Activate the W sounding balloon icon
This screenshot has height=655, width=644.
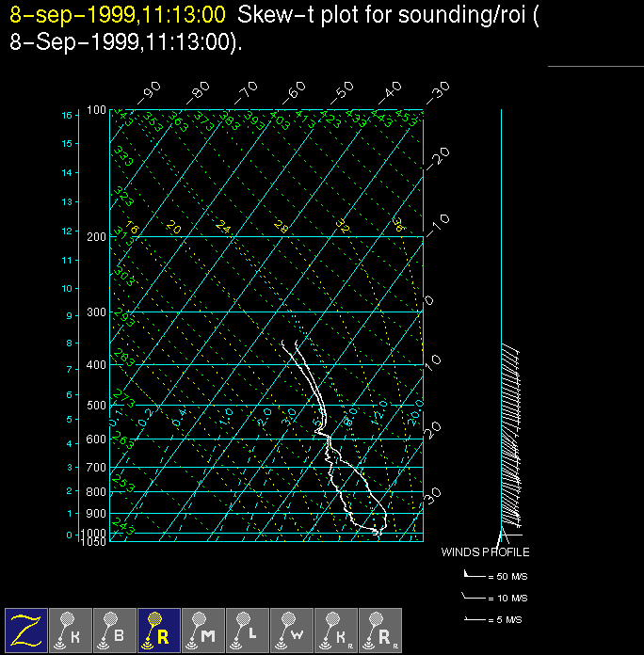[x=292, y=630]
